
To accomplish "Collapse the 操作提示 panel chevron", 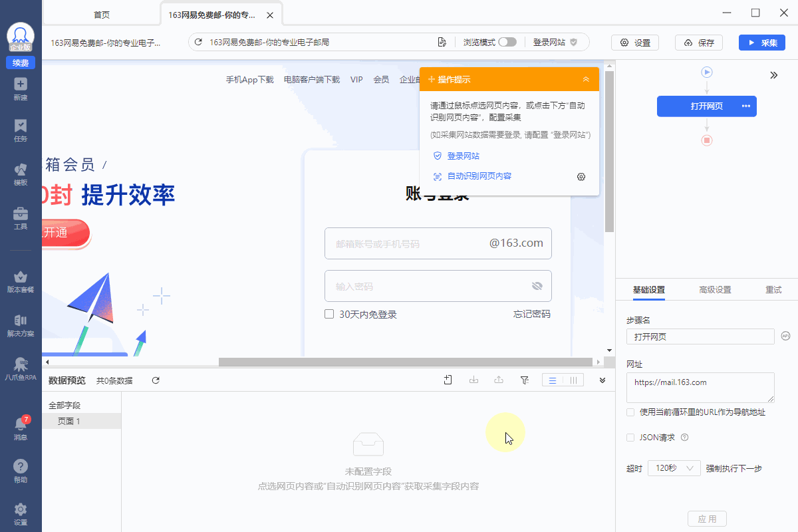I will click(x=586, y=79).
